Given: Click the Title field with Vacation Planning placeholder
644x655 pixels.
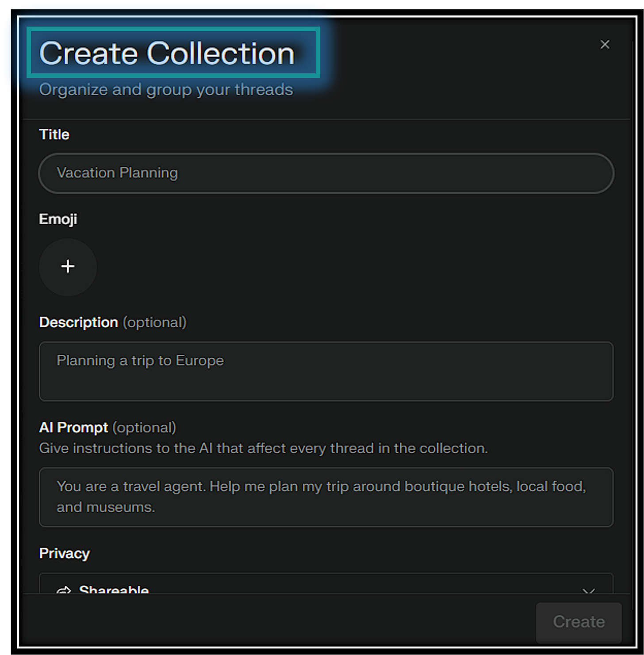Looking at the screenshot, I should [326, 173].
